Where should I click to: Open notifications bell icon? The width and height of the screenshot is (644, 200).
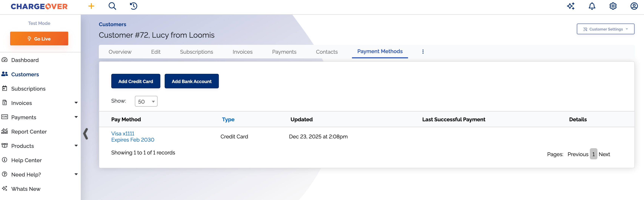tap(592, 6)
